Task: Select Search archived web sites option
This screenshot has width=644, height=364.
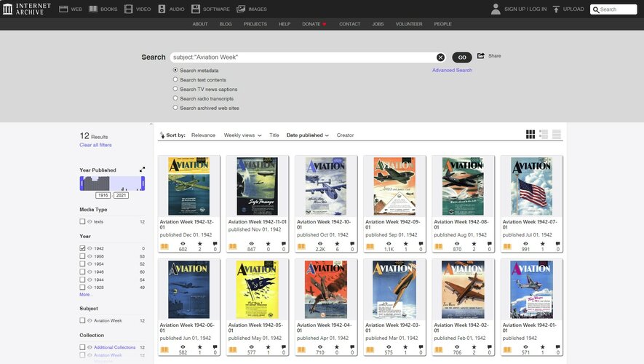Action: tap(175, 108)
